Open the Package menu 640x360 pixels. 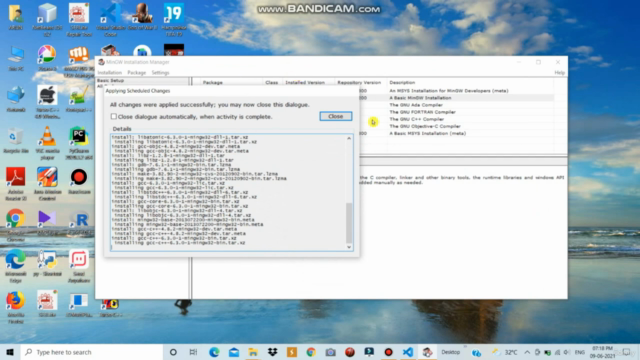click(x=136, y=73)
